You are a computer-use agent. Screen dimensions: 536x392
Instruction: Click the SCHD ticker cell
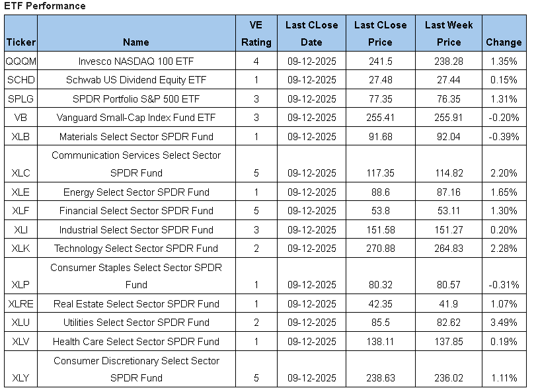click(20, 80)
